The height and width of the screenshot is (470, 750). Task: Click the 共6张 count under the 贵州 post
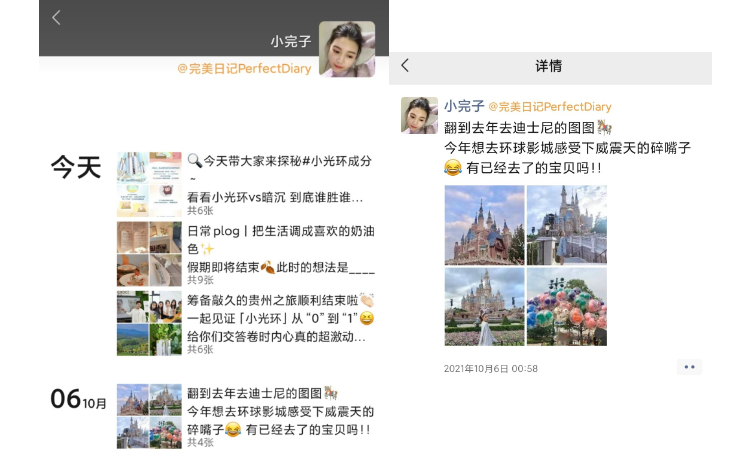pyautogui.click(x=200, y=349)
